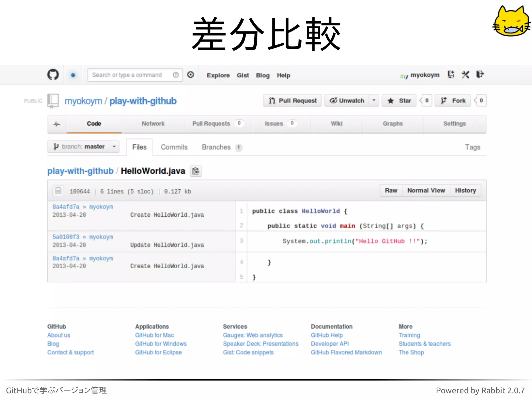Image resolution: width=532 pixels, height=399 pixels.
Task: Click the Pull Request button
Action: [292, 101]
